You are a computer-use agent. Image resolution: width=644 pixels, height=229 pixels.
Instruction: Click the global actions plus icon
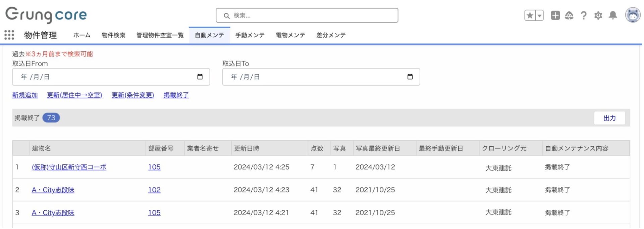(555, 15)
